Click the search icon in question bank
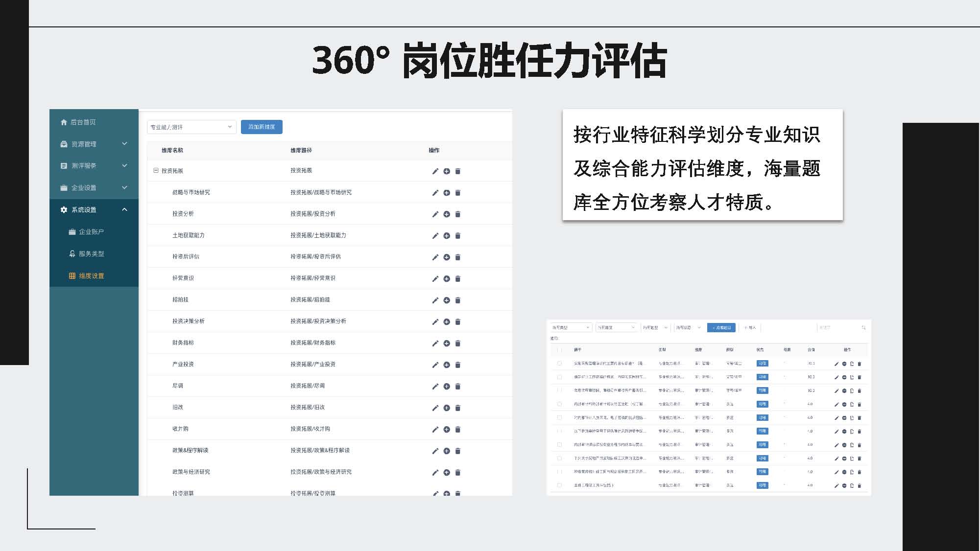This screenshot has height=551, width=980. click(x=863, y=327)
